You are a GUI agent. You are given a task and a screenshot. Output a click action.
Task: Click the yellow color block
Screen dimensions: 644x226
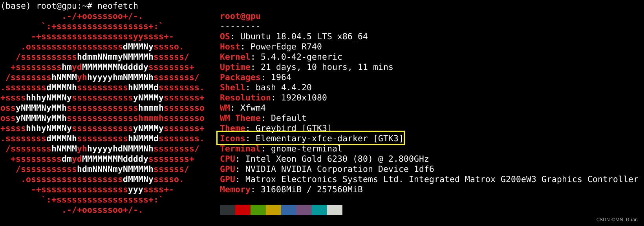[273, 210]
